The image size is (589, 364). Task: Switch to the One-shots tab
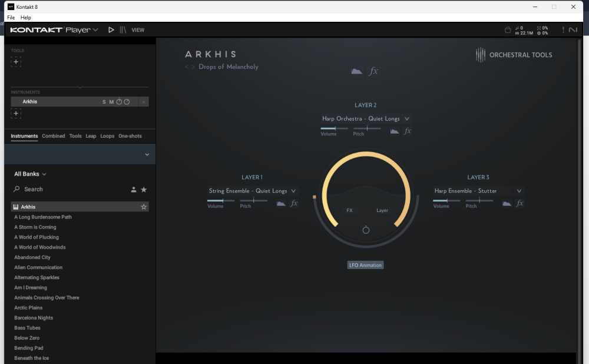pyautogui.click(x=130, y=136)
